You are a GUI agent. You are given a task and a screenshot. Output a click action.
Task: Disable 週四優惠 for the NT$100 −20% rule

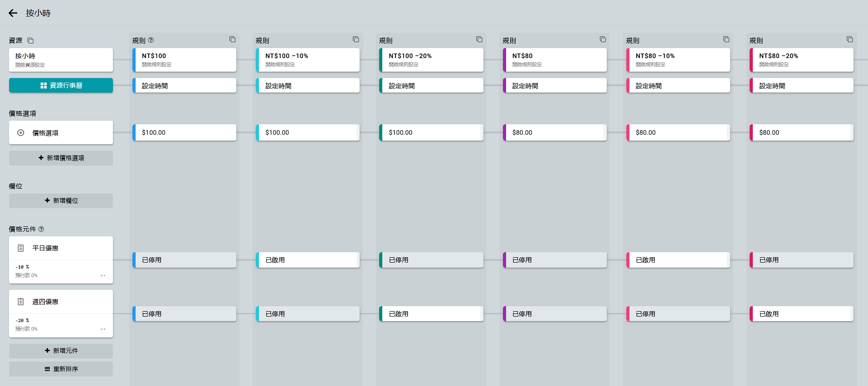(x=431, y=314)
